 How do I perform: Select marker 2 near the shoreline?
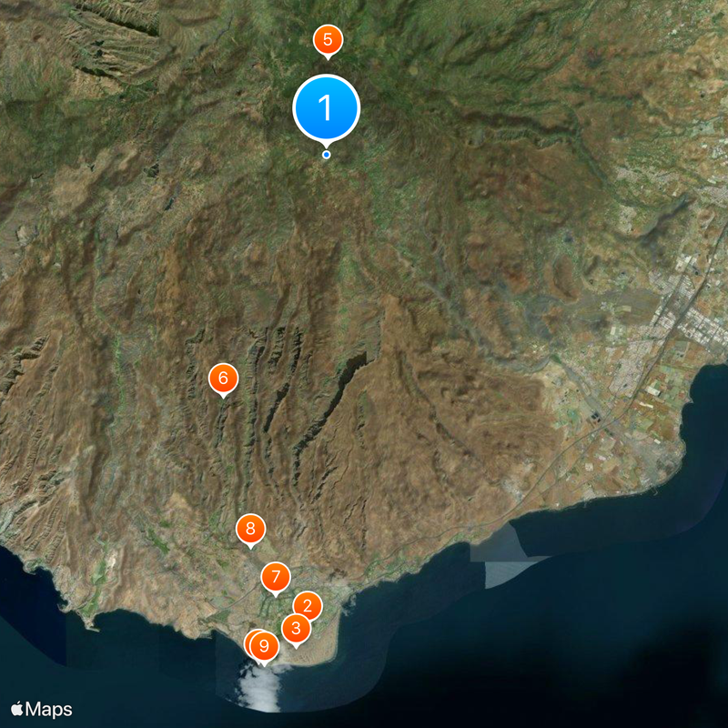click(308, 606)
